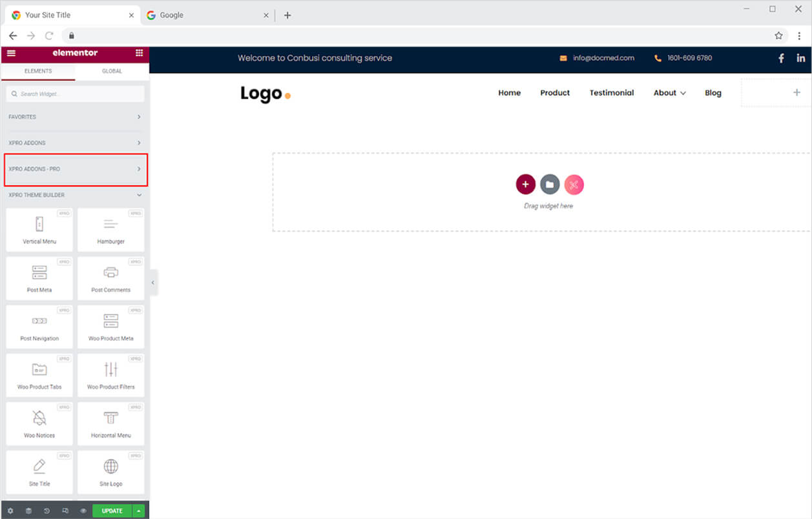Open the template library folder button
This screenshot has height=519, width=812.
point(550,185)
